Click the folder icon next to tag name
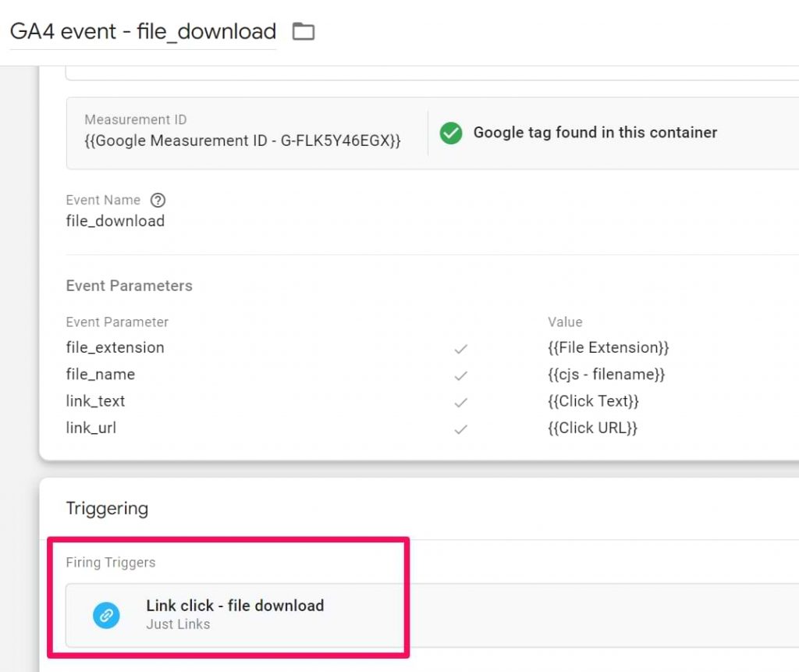This screenshot has height=672, width=799. pyautogui.click(x=304, y=31)
